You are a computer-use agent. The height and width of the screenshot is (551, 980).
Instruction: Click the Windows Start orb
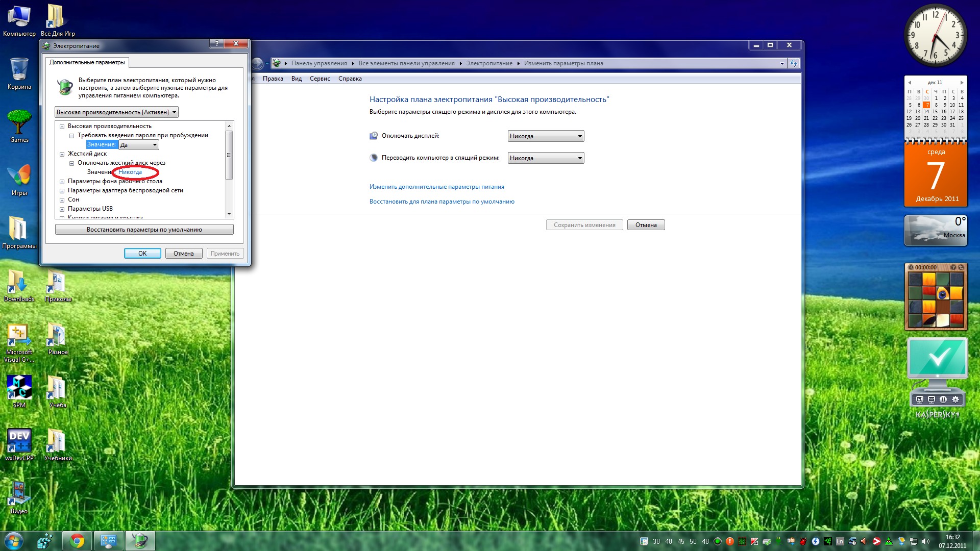coord(14,541)
